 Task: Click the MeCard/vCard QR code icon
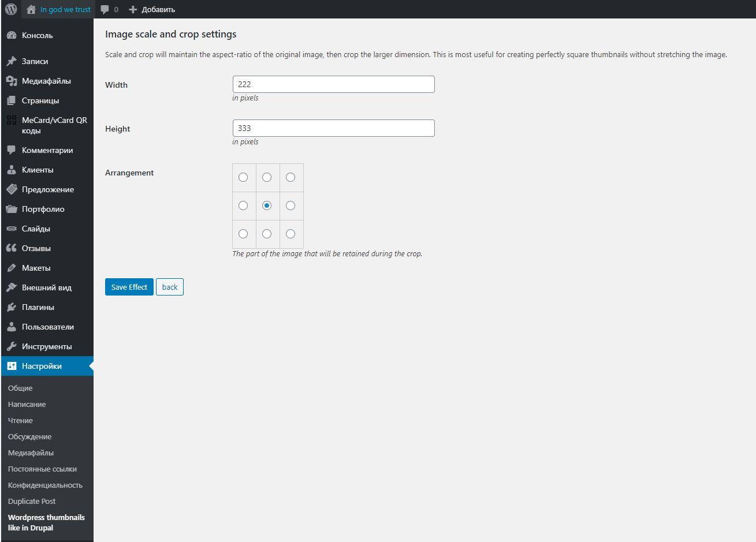tap(12, 120)
